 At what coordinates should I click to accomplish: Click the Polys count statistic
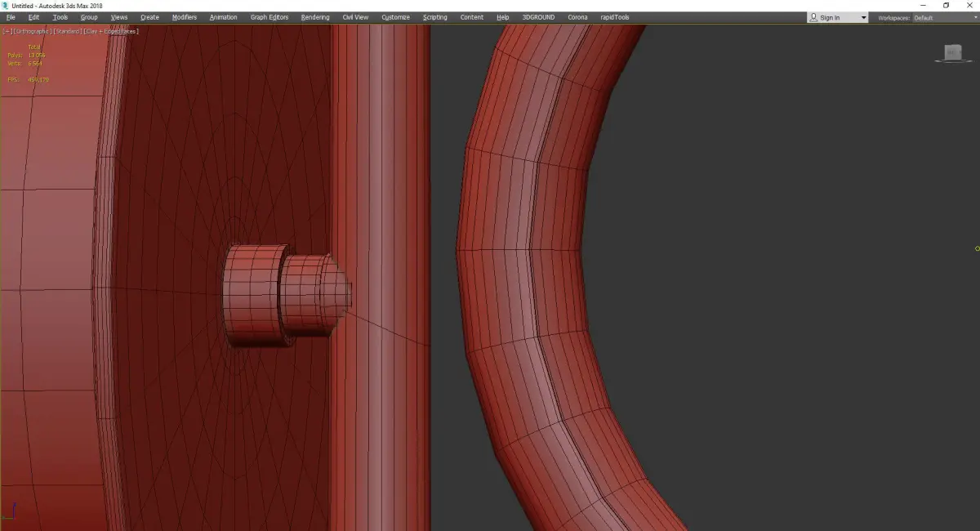pos(24,55)
